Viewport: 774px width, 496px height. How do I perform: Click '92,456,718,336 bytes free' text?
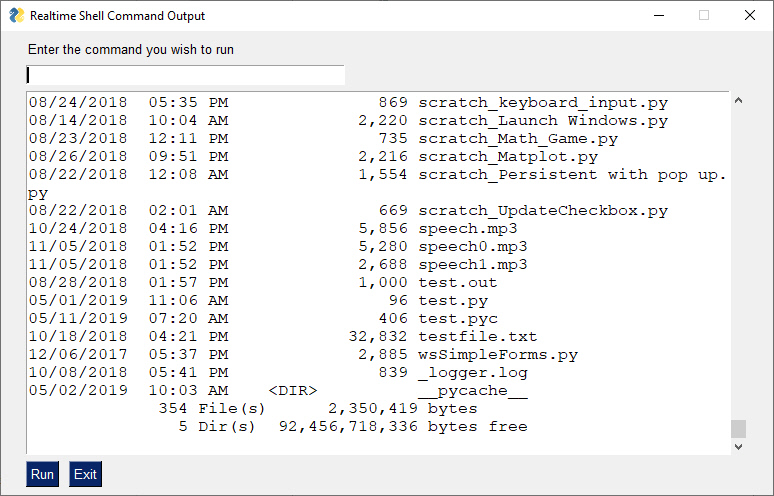[x=403, y=426]
